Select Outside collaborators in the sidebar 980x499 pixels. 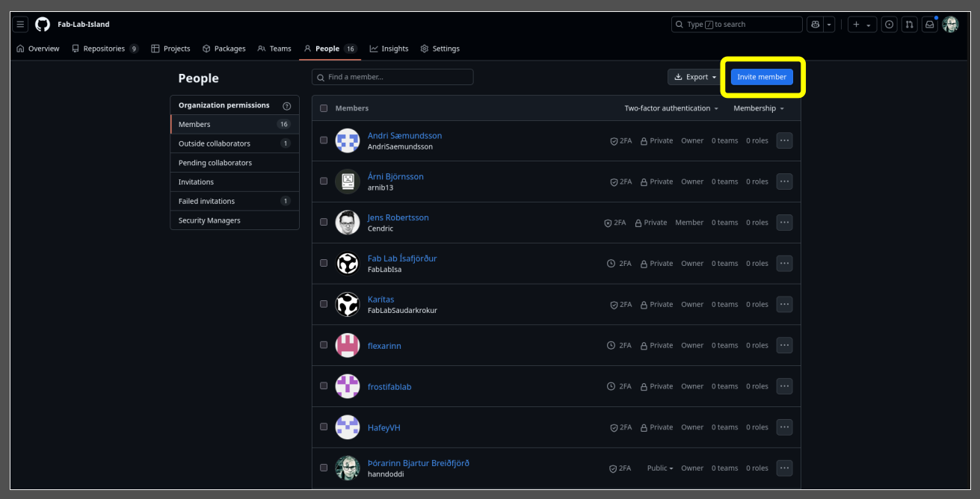(235, 143)
